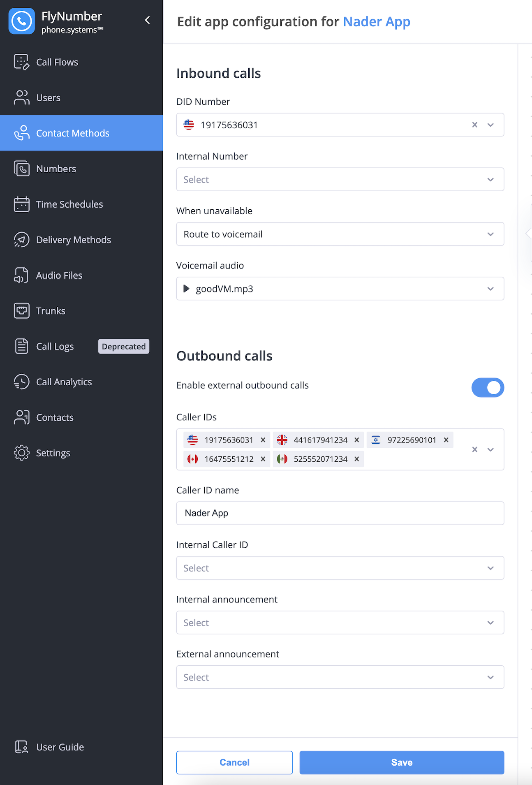Remove caller ID 16475551212 tag

pos(263,459)
